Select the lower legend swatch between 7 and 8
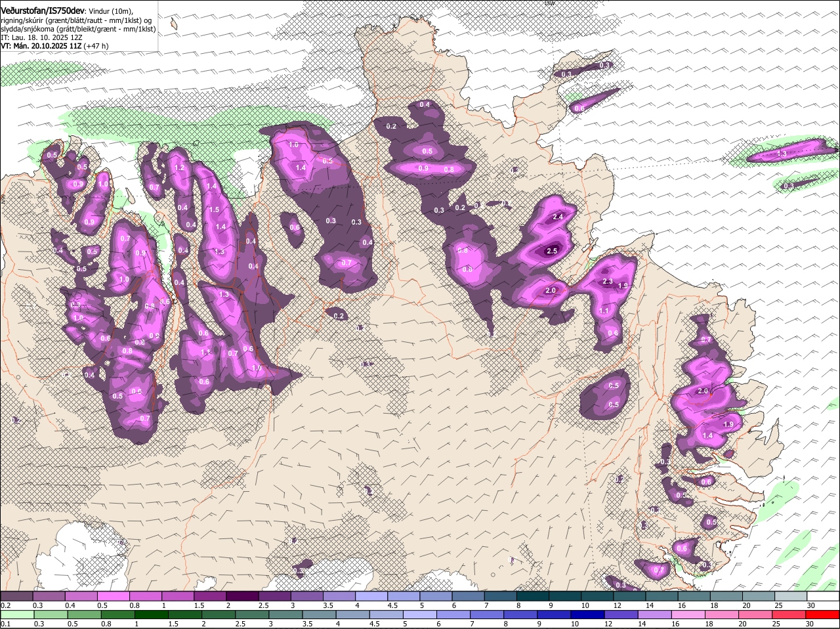The width and height of the screenshot is (840, 629). [487, 615]
